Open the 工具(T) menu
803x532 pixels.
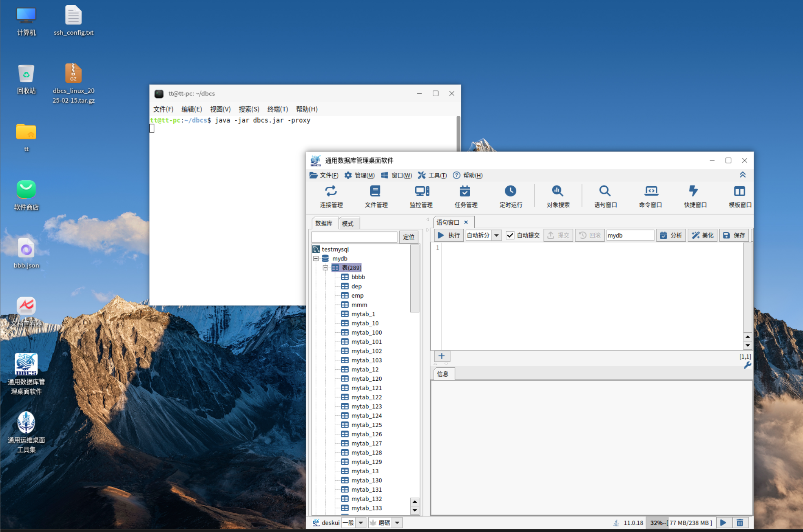[432, 175]
